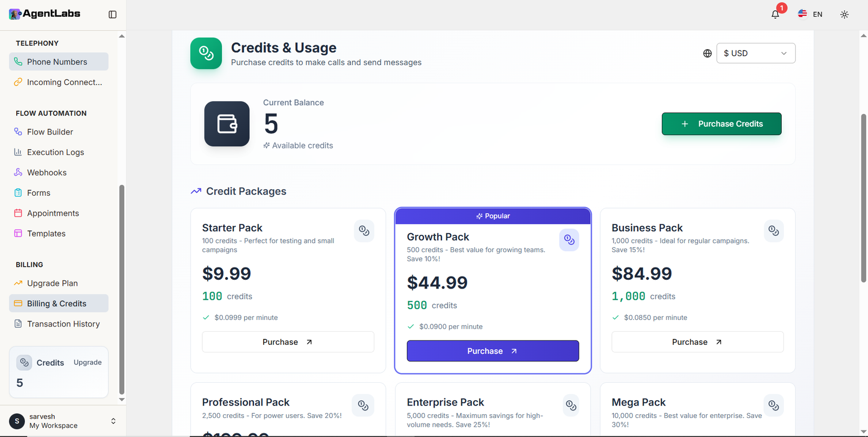This screenshot has width=868, height=437.
Task: Purchase the Business Pack
Action: (698, 342)
